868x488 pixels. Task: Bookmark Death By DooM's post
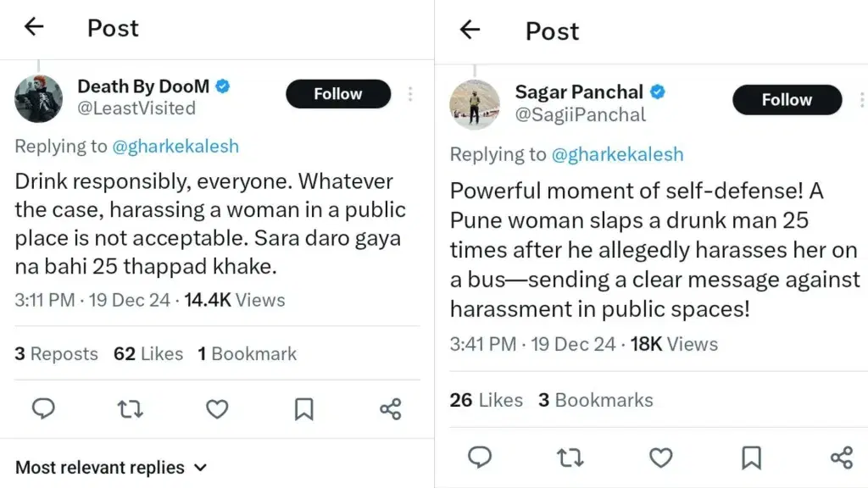tap(303, 409)
